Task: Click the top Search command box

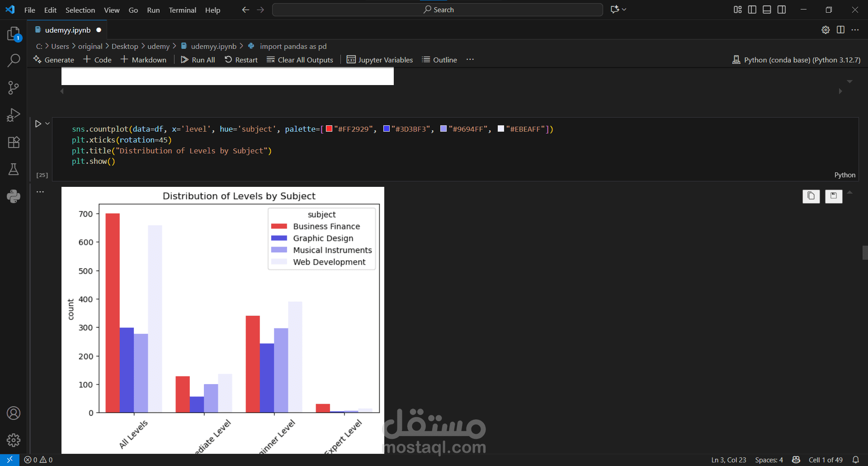Action: [x=438, y=10]
